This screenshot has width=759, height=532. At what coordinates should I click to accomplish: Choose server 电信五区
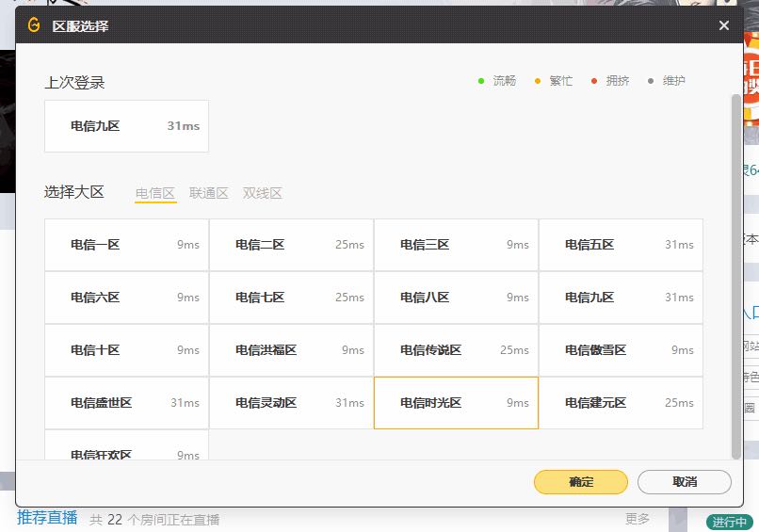click(622, 245)
